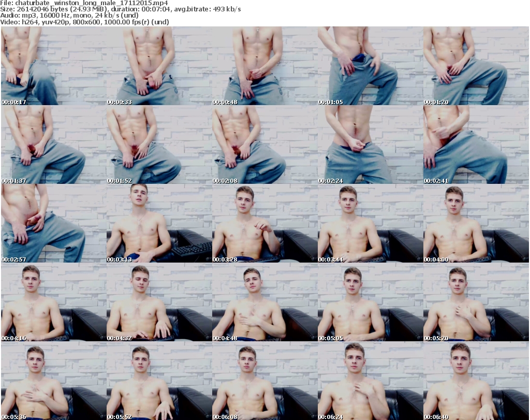Screen dimensions: 530x420
Task: Select the frame thumbnail stamped 00:06:08
Action: [x=264, y=381]
